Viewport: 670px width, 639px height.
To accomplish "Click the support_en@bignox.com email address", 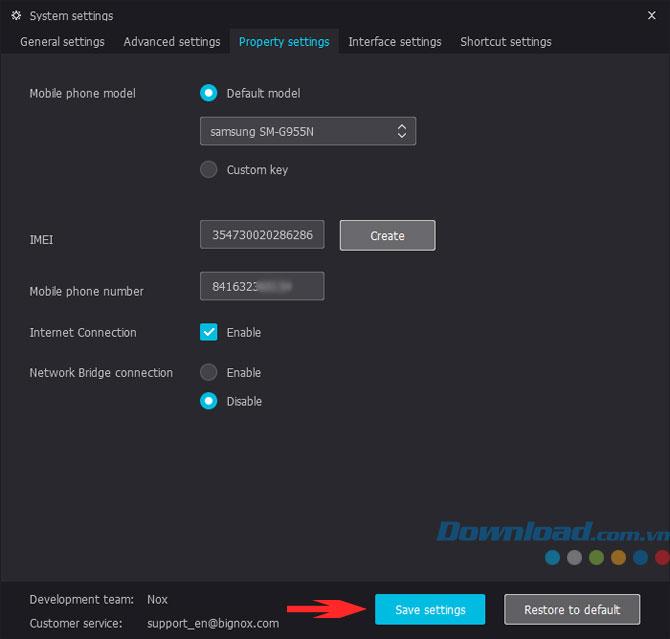I will pyautogui.click(x=213, y=623).
